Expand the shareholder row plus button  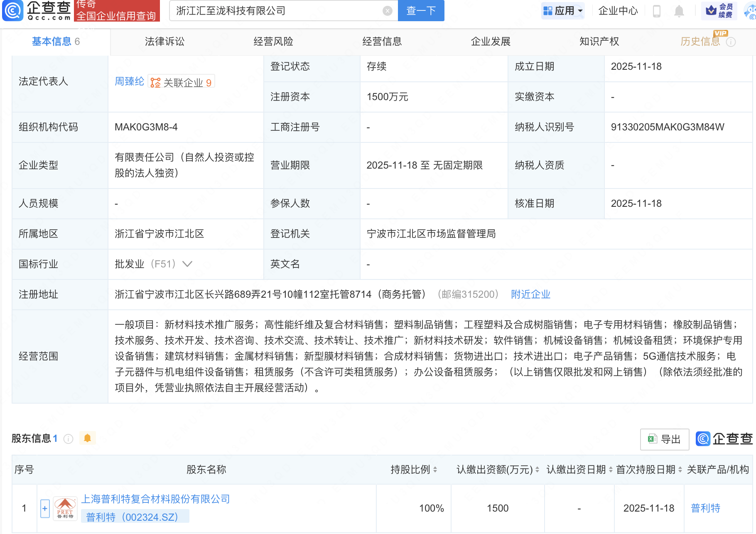[x=45, y=508]
